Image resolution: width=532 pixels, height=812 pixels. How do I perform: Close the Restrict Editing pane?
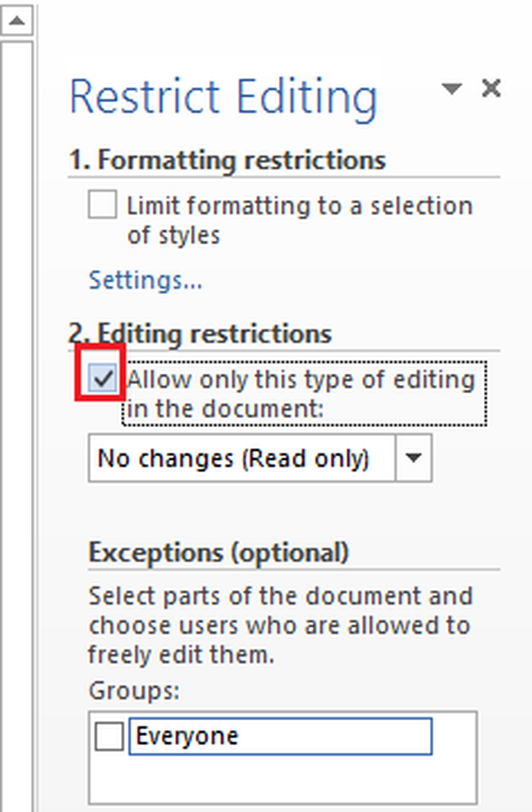(x=491, y=89)
